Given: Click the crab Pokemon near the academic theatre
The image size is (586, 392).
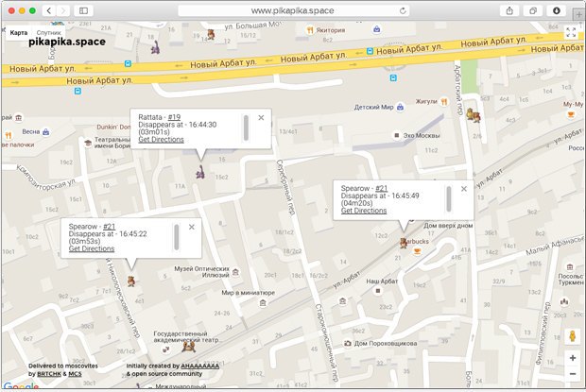Looking at the screenshot, I should (x=189, y=347).
